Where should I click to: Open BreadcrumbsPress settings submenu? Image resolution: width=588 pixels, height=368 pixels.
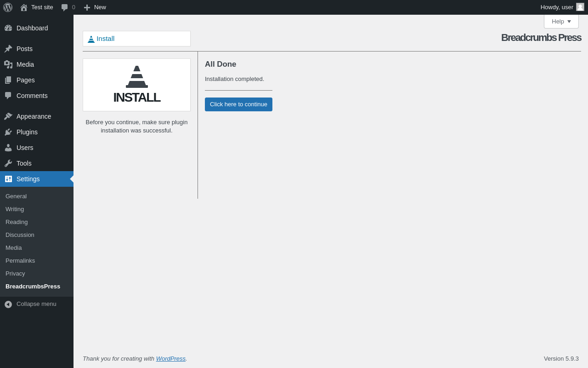point(33,286)
